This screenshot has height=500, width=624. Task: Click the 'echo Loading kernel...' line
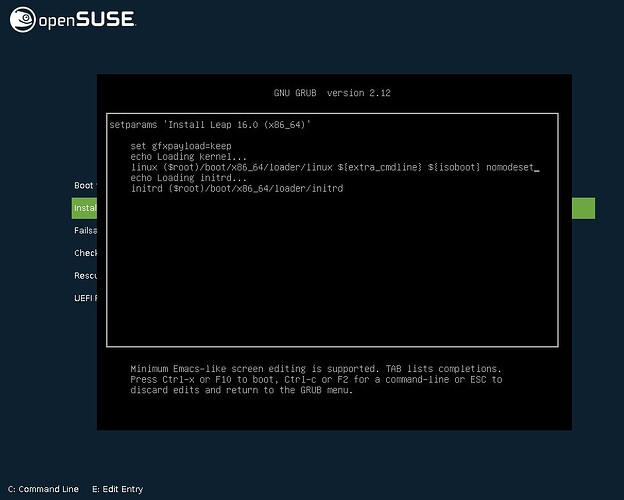[188, 156]
